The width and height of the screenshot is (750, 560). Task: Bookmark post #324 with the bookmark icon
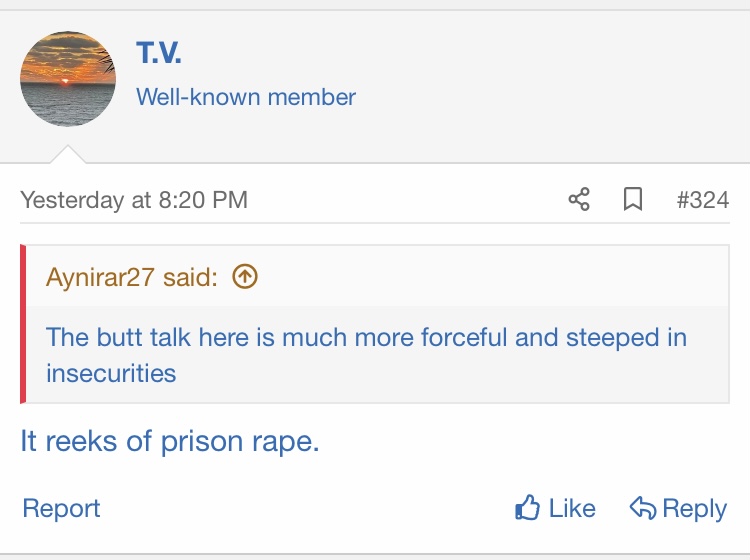632,199
